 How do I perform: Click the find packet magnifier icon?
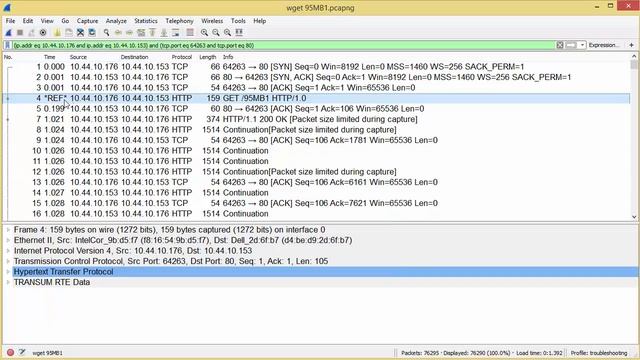coord(107,33)
